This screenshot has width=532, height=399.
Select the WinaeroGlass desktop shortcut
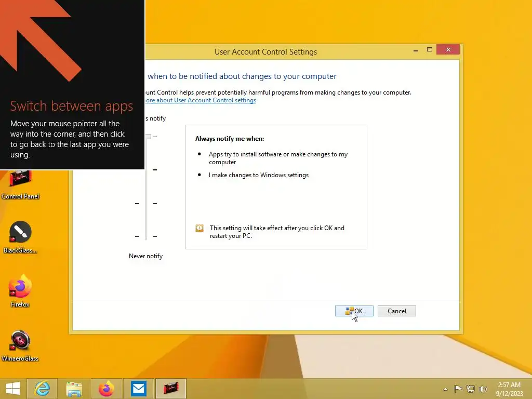click(x=20, y=345)
